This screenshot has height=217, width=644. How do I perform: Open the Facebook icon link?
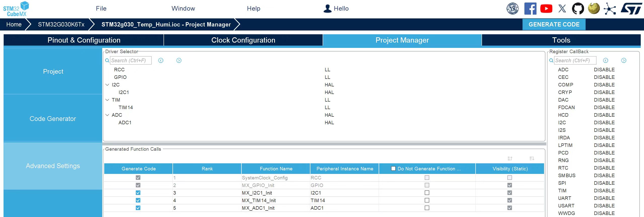[x=530, y=9]
